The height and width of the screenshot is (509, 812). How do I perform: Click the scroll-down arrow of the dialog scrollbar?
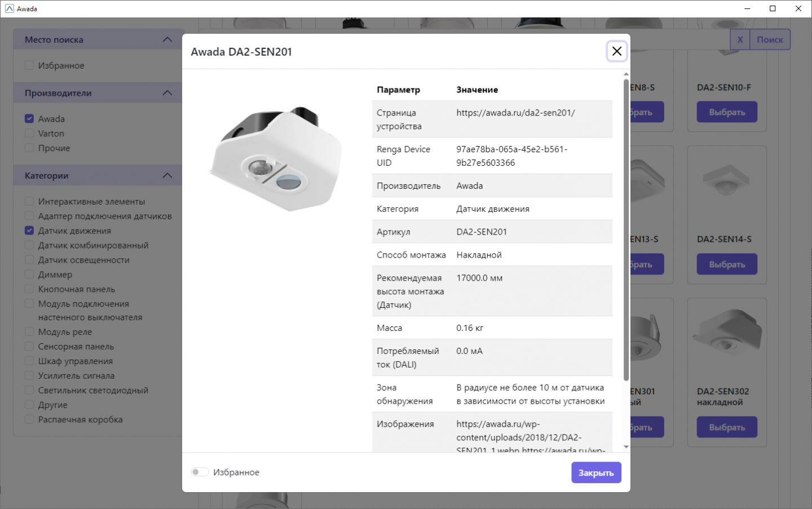[x=626, y=447]
